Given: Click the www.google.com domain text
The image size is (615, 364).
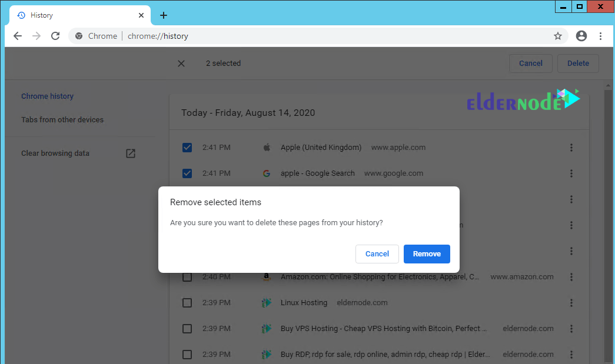Looking at the screenshot, I should click(x=393, y=173).
